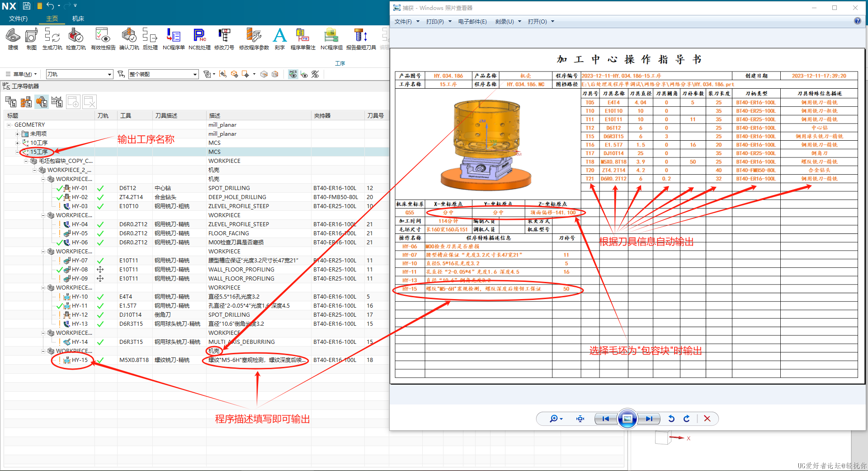
Task: Select operation HY-03 in the tree
Action: 80,206
